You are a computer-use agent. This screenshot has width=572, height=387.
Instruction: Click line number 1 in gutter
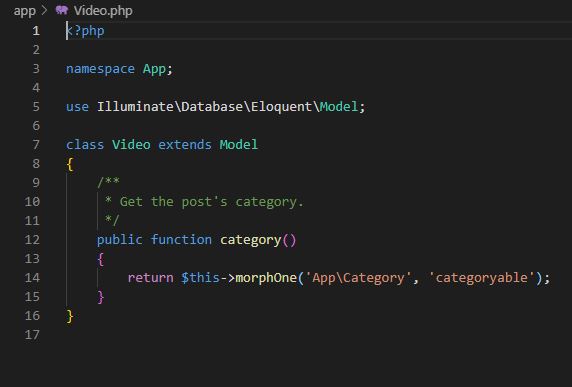point(36,31)
